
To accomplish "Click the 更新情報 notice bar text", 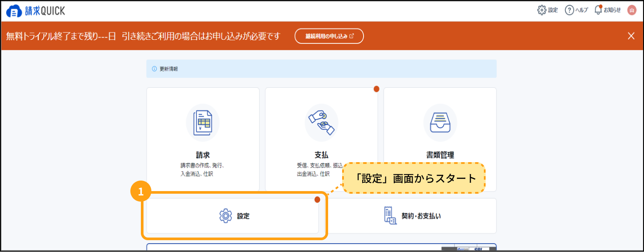I will pos(169,69).
